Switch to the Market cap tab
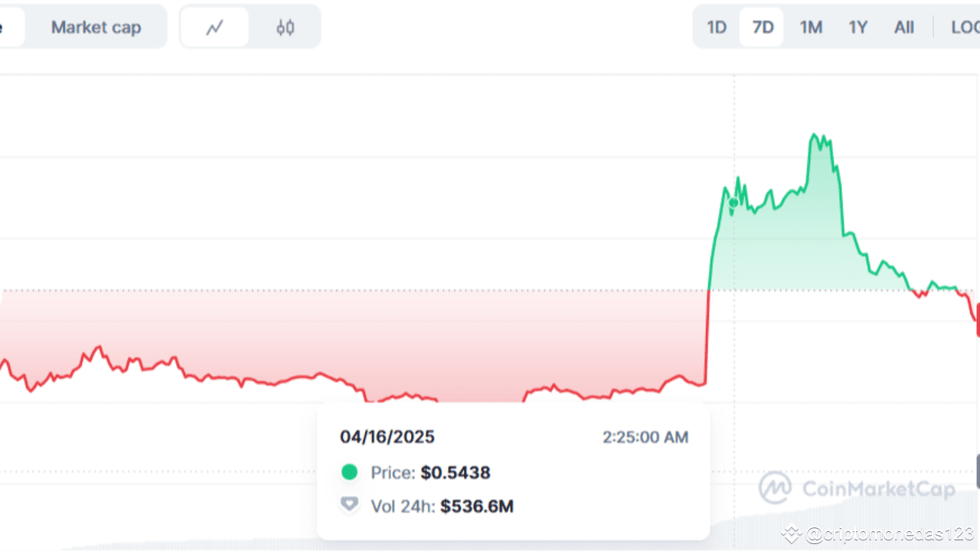The height and width of the screenshot is (551, 980). point(96,27)
